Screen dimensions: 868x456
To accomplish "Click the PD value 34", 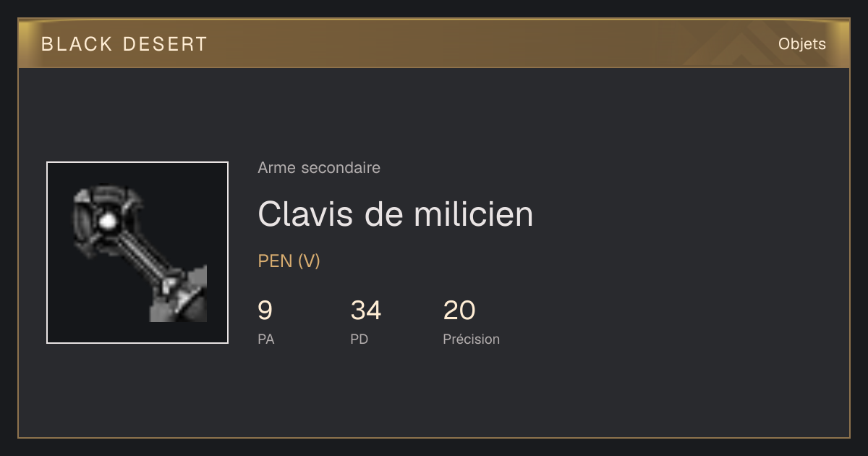I will [x=366, y=311].
